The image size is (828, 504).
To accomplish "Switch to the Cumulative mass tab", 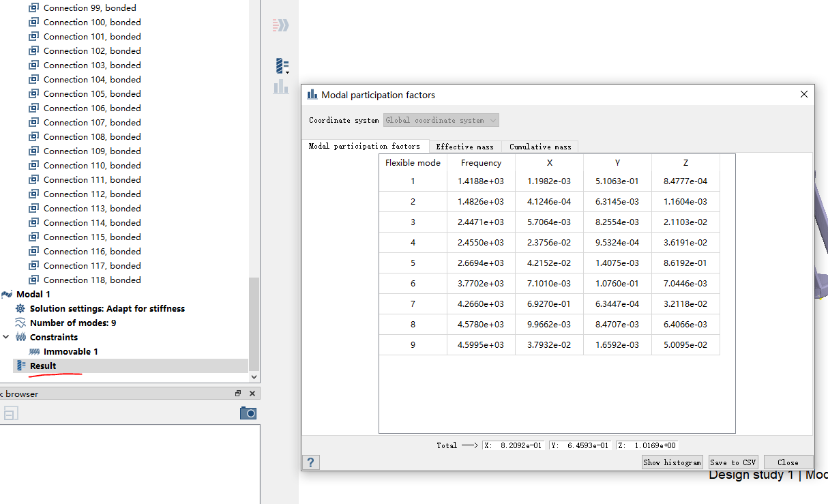I will coord(540,147).
